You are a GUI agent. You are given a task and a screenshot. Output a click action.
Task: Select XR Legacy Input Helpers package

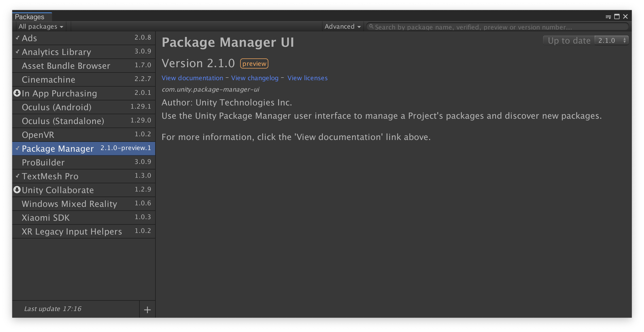point(84,231)
